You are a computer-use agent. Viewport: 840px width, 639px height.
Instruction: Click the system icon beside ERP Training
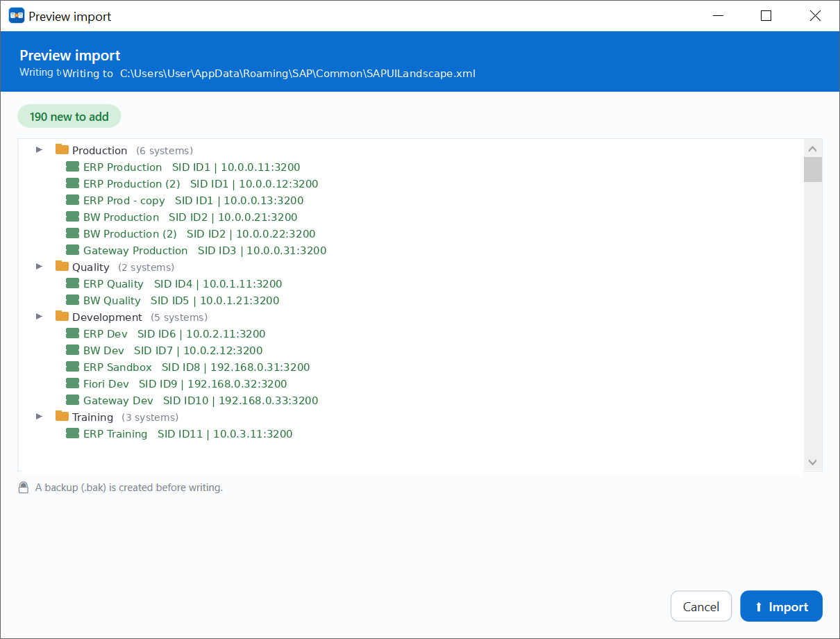click(x=72, y=433)
